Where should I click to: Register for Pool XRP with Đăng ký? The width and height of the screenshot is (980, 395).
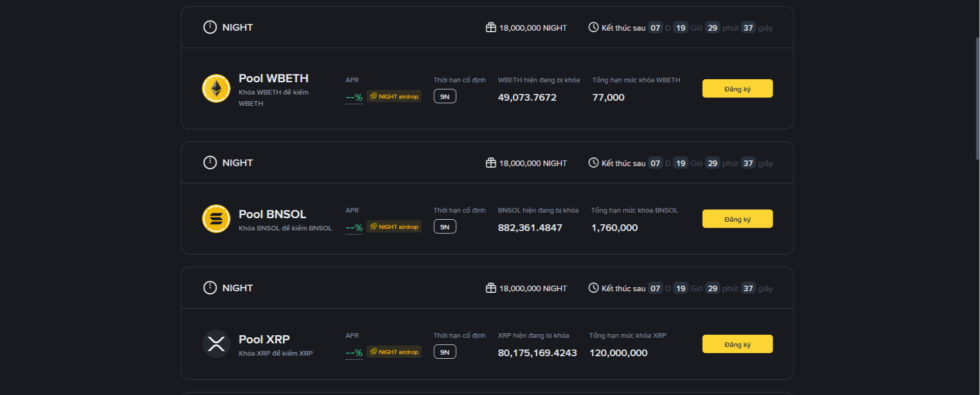[737, 344]
